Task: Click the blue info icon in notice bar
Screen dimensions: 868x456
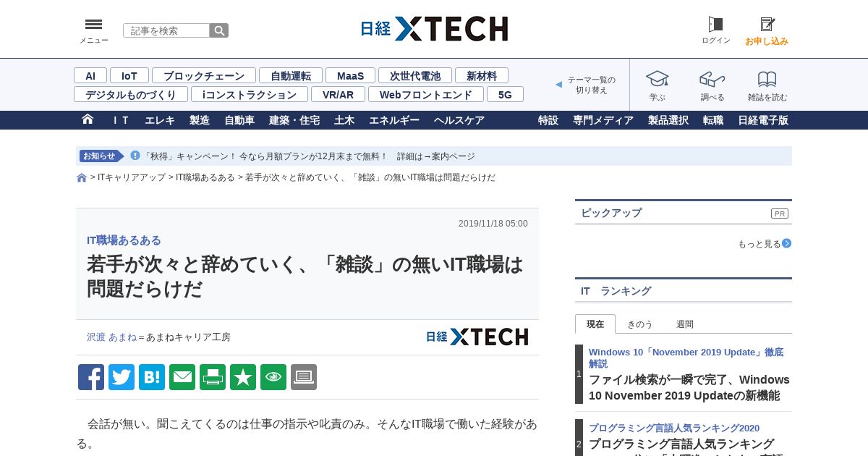Action: point(135,156)
